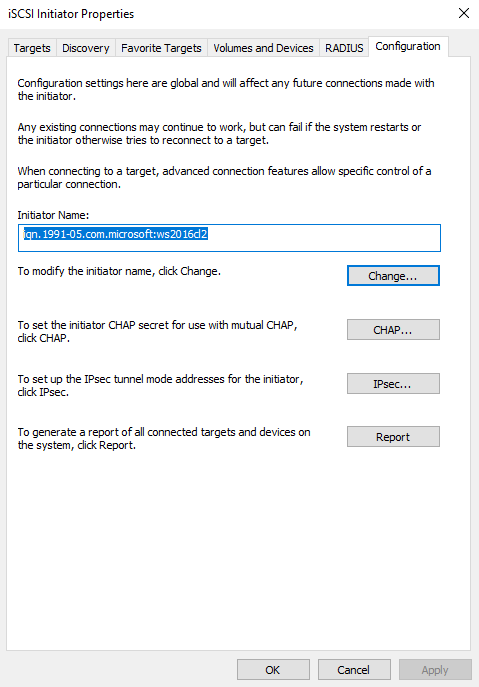Open the RADIUS tab
The height and width of the screenshot is (687, 479).
click(x=344, y=48)
